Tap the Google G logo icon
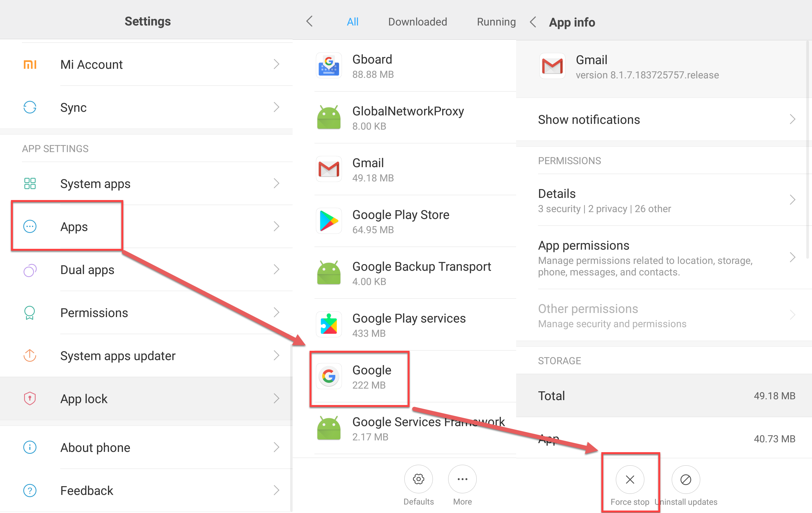The height and width of the screenshot is (513, 812). 329,376
